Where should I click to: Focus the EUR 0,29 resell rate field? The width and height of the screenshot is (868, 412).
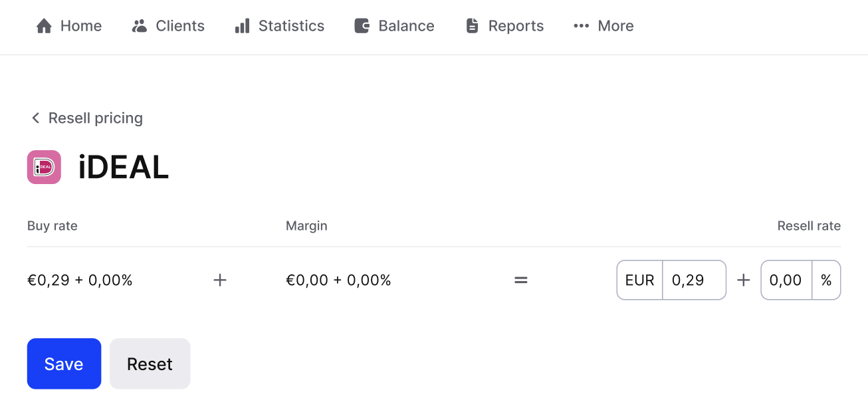point(693,280)
